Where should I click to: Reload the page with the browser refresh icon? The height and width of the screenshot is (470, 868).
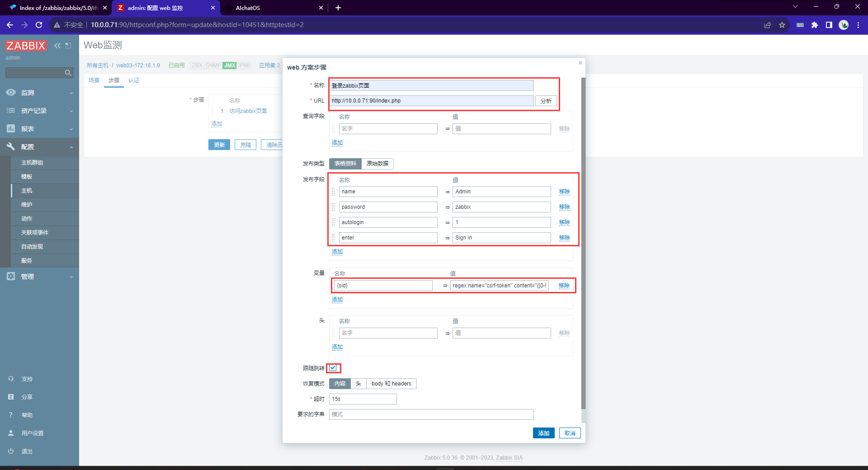pyautogui.click(x=39, y=25)
